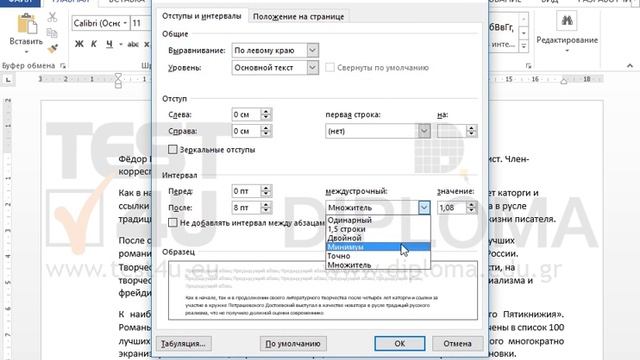This screenshot has height=360, width=640.
Task: Click the OK button
Action: pos(400,344)
